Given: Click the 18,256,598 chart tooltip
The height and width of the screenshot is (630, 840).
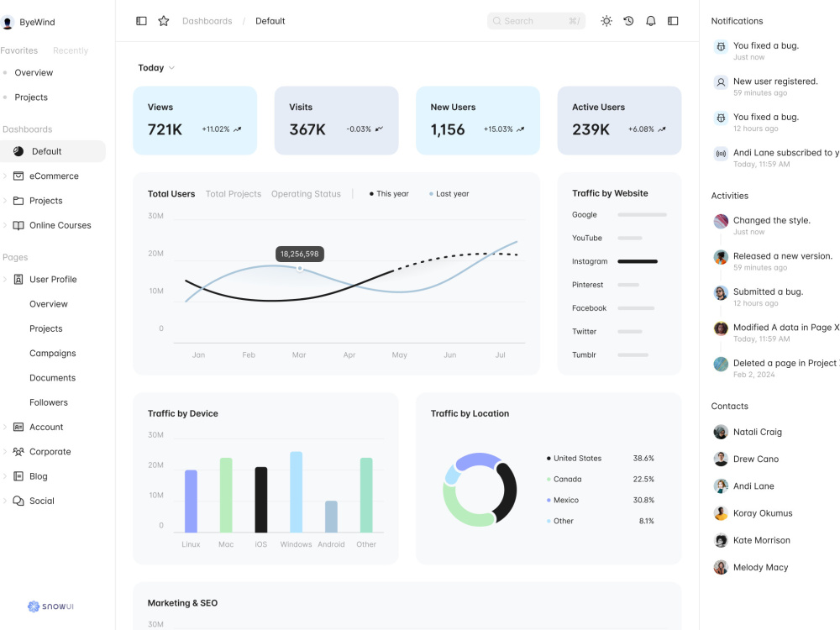Looking at the screenshot, I should pyautogui.click(x=300, y=254).
